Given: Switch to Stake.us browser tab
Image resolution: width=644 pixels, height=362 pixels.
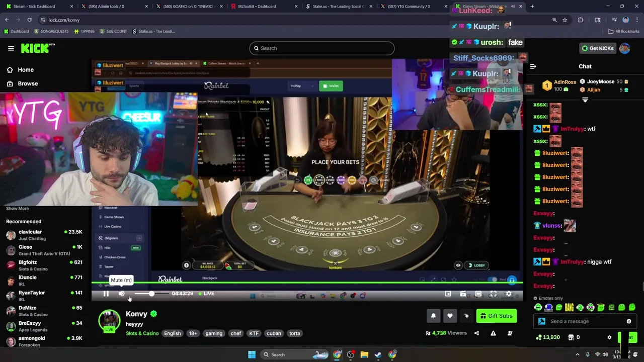Looking at the screenshot, I should (x=338, y=7).
